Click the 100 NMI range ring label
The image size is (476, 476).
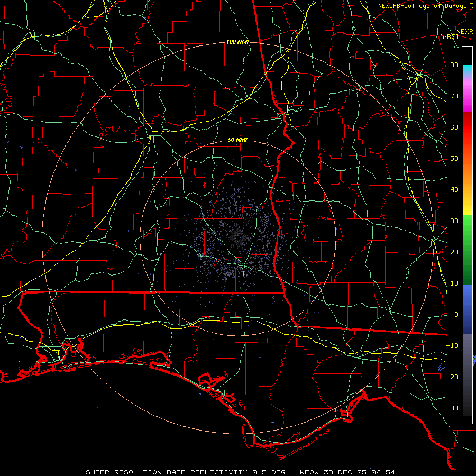[x=237, y=42]
